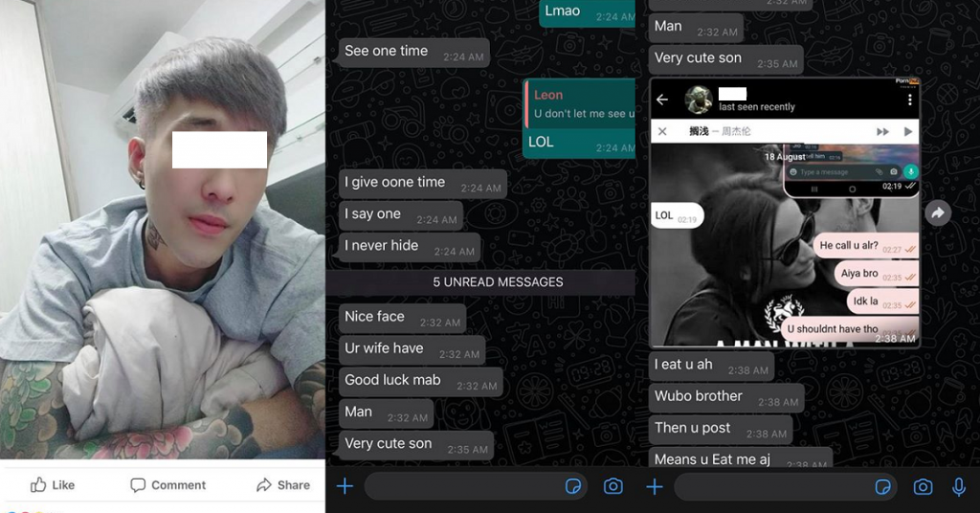This screenshot has width=980, height=513.
Task: Click the white 'LOL' 02:19 bubble
Action: click(x=677, y=216)
